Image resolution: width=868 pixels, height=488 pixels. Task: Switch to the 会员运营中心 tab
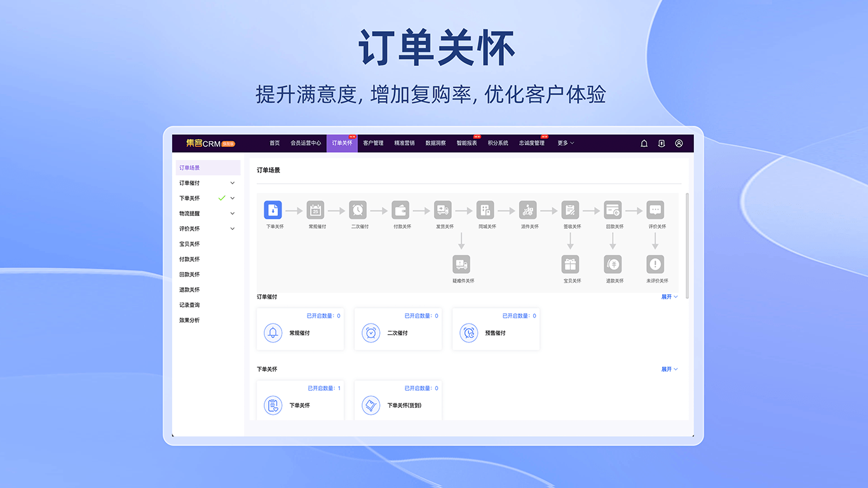point(306,144)
